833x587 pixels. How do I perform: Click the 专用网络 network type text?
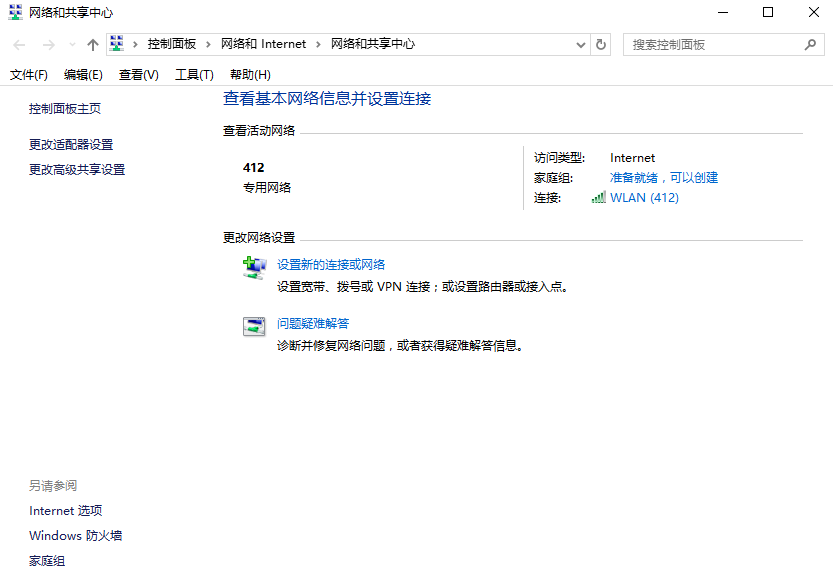[267, 188]
